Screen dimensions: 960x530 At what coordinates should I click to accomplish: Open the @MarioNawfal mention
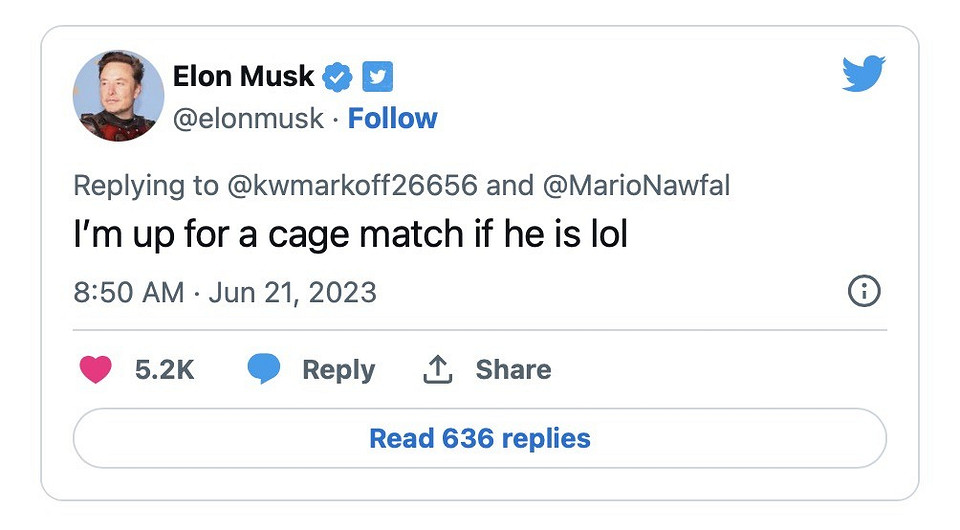pos(638,185)
